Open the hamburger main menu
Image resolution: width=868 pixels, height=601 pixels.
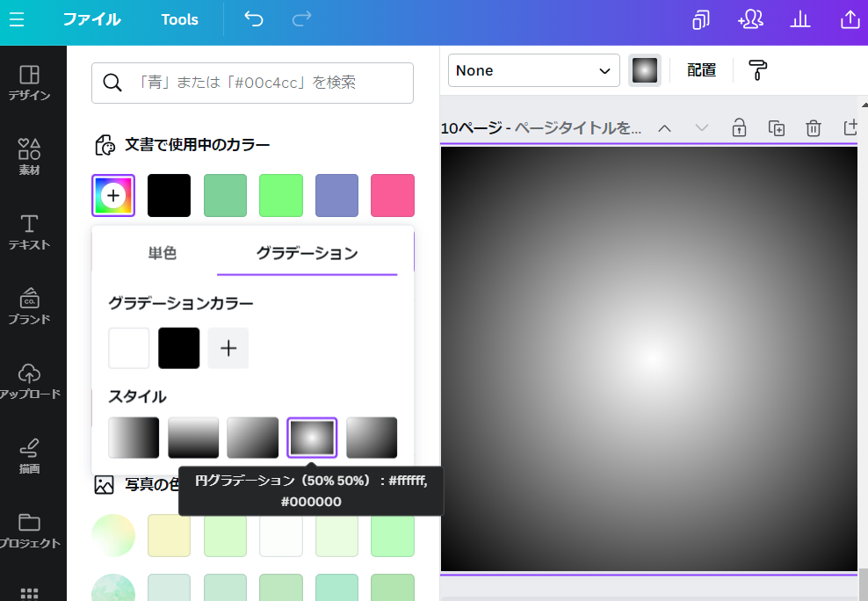point(17,20)
